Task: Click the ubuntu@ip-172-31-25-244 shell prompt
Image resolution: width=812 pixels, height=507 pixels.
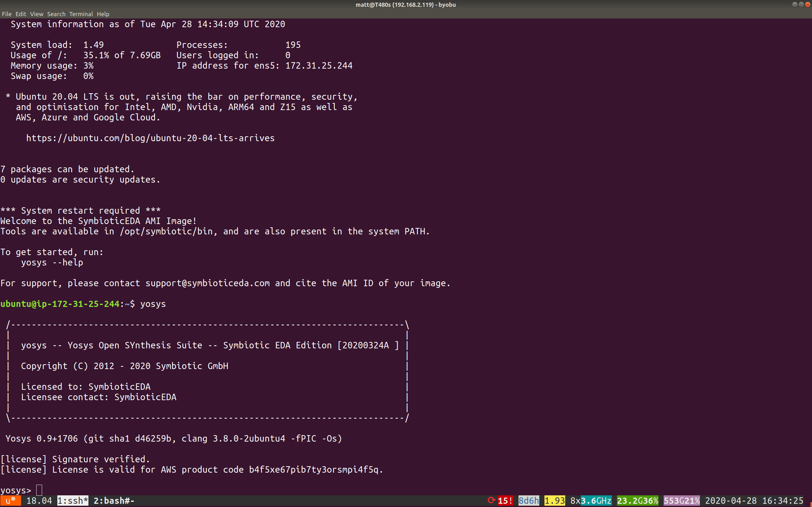Action: (60, 304)
